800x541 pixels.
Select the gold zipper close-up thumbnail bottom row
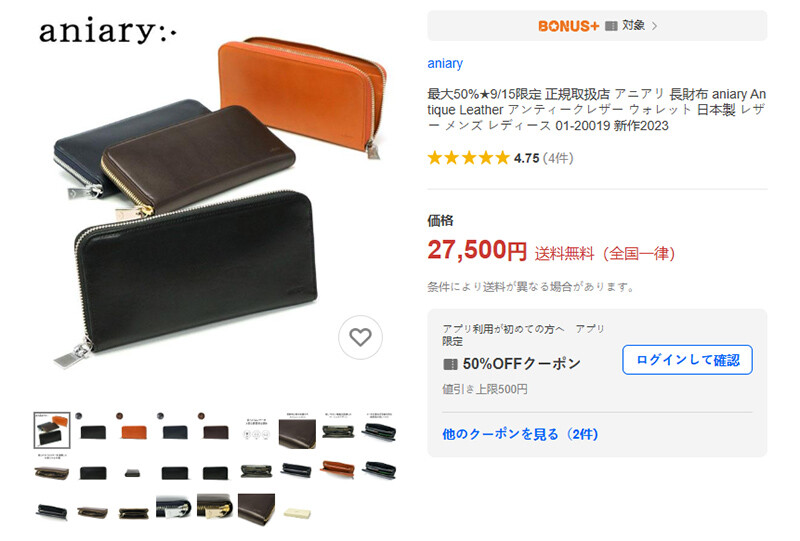pyautogui.click(x=215, y=506)
